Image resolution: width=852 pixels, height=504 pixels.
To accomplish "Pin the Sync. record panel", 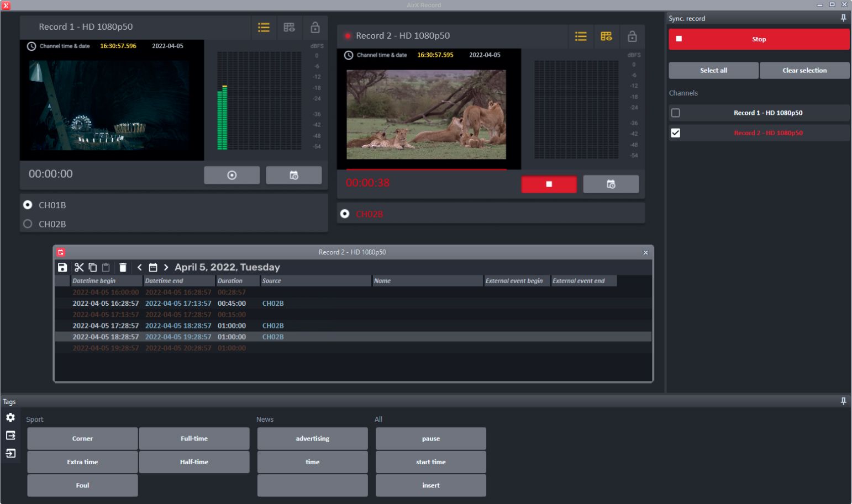I will [843, 18].
